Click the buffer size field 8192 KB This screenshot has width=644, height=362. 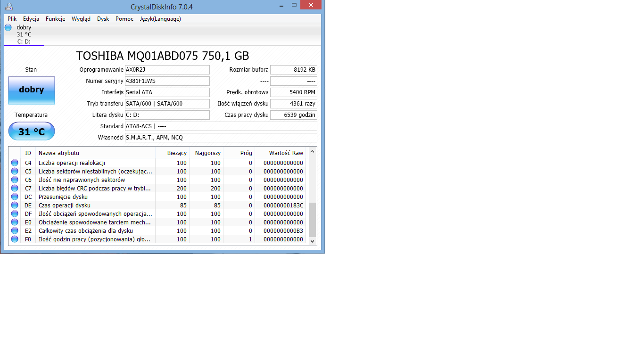point(294,70)
